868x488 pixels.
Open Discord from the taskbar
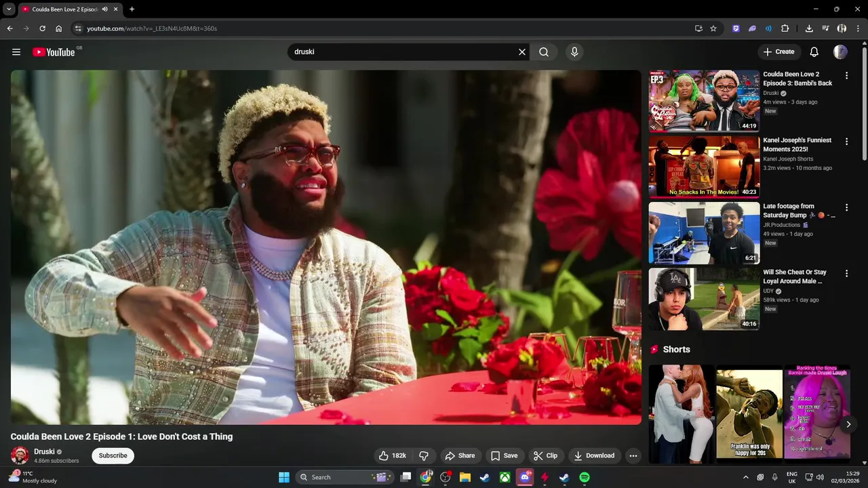[x=524, y=477]
